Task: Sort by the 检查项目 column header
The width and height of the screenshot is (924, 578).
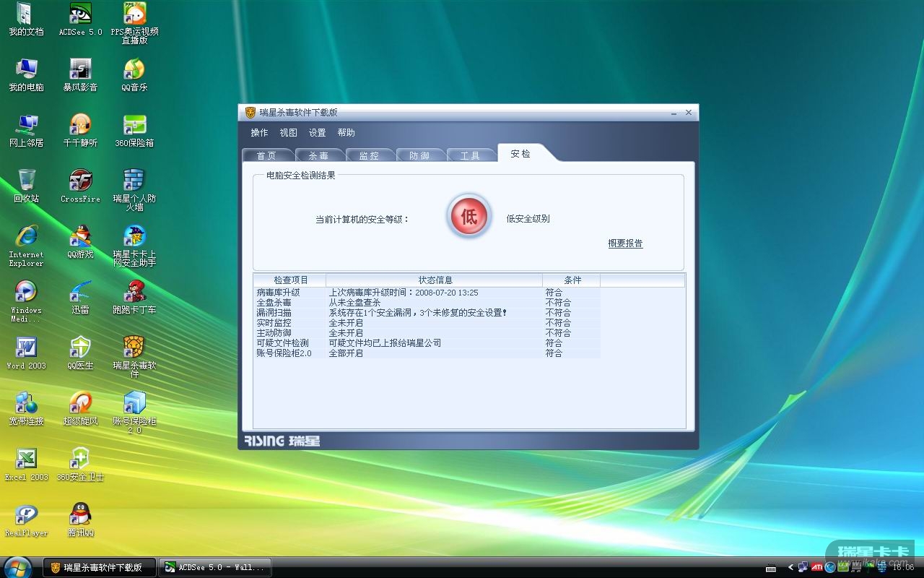Action: 290,280
